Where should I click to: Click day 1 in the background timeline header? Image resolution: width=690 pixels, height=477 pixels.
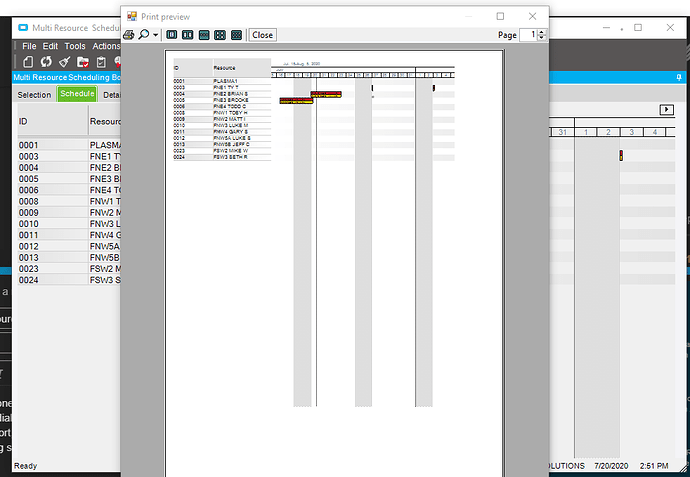pyautogui.click(x=586, y=132)
